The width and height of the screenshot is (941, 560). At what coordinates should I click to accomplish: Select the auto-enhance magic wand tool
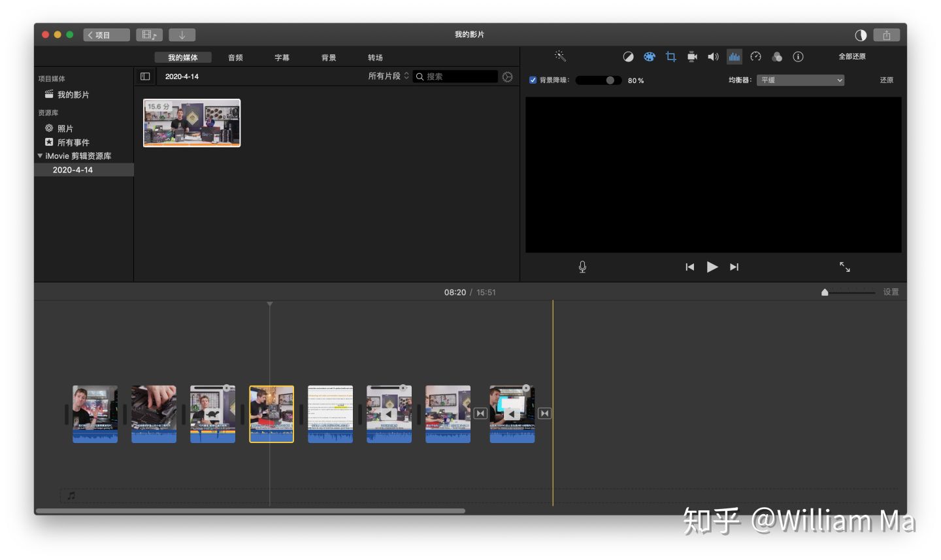[559, 56]
